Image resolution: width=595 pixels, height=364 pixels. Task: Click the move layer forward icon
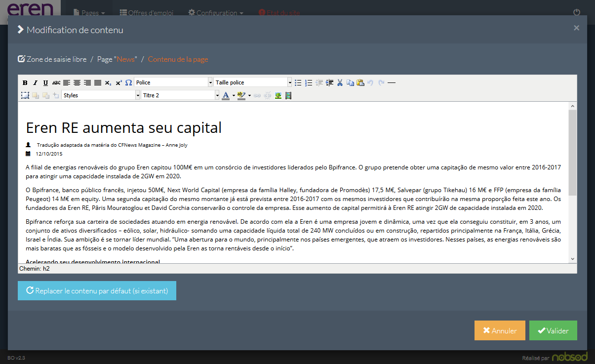pos(35,95)
